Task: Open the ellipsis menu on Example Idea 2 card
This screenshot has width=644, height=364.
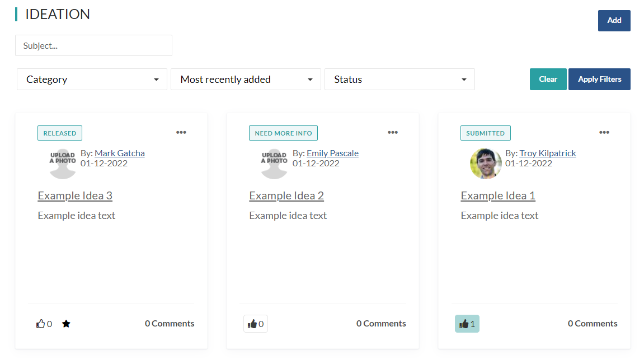Action: [x=392, y=132]
